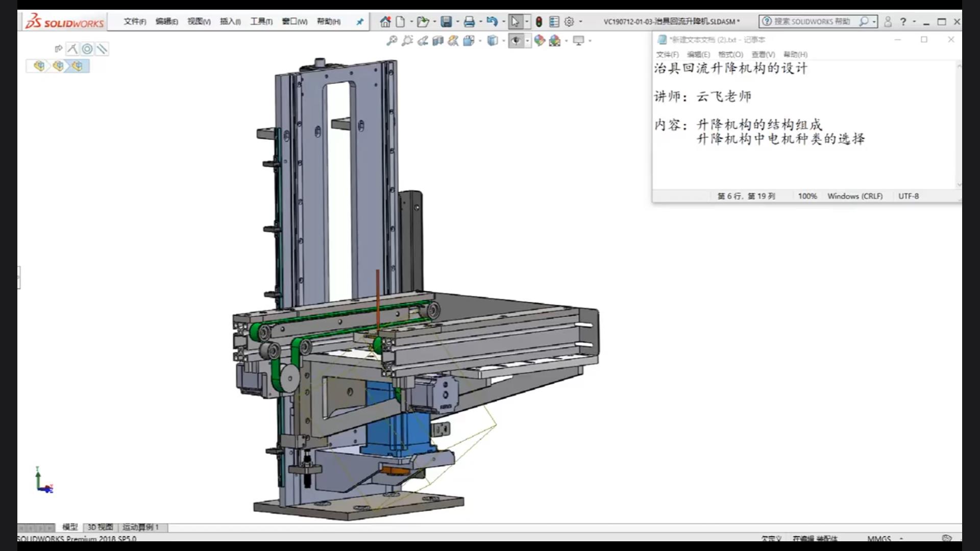
Task: Select the second assembly breadcrumb icon
Action: coord(58,66)
